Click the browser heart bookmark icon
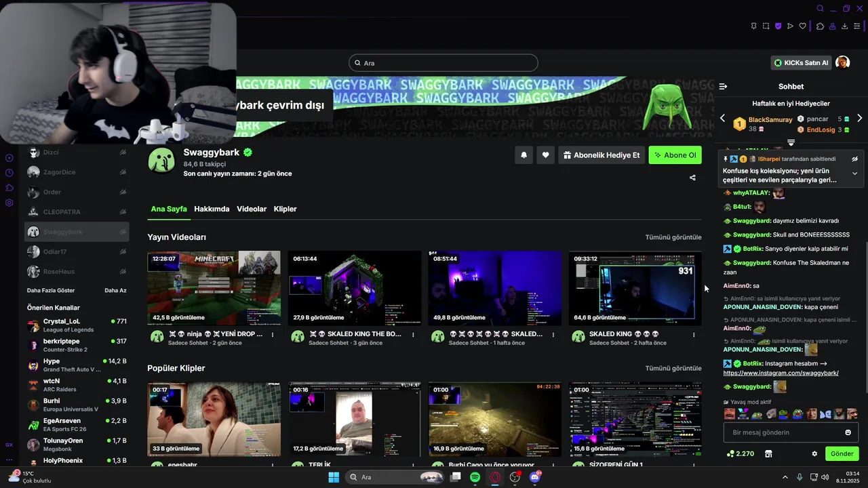 pos(803,26)
